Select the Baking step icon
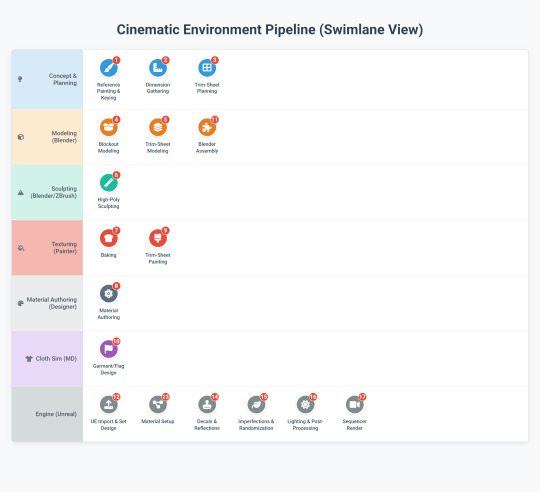 click(x=108, y=238)
